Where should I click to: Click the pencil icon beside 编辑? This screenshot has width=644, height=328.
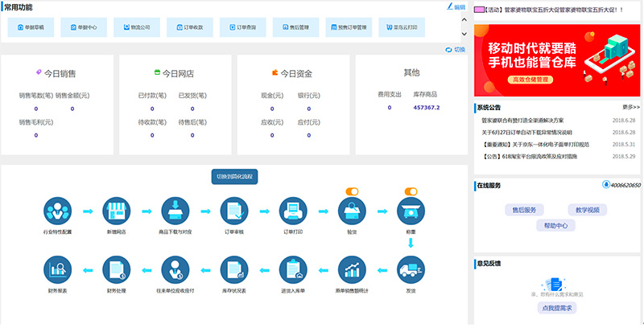[450, 6]
